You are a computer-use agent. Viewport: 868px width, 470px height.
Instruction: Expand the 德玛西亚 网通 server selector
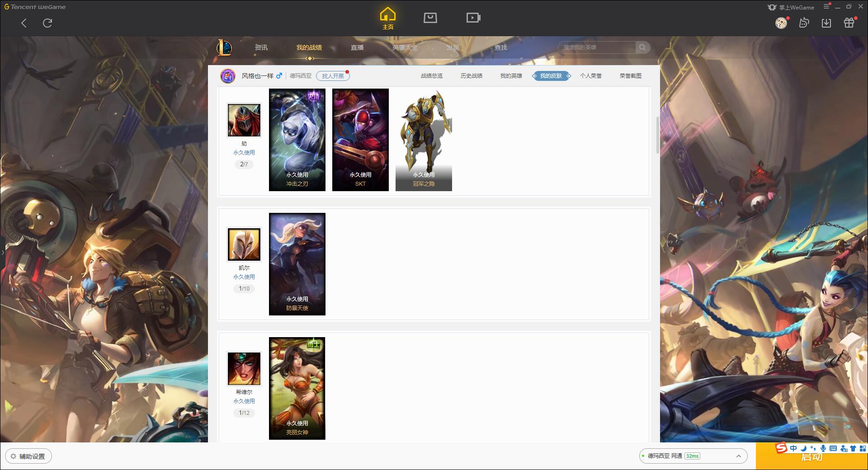(693, 456)
